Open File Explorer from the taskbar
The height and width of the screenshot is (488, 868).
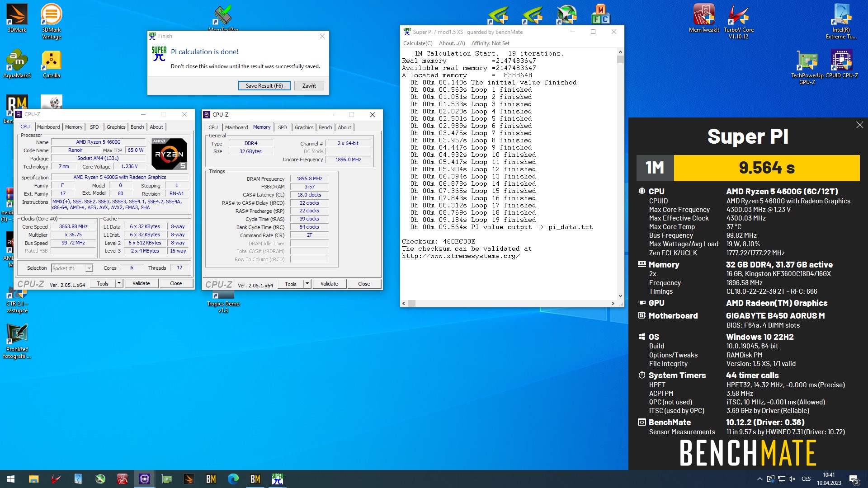point(33,479)
